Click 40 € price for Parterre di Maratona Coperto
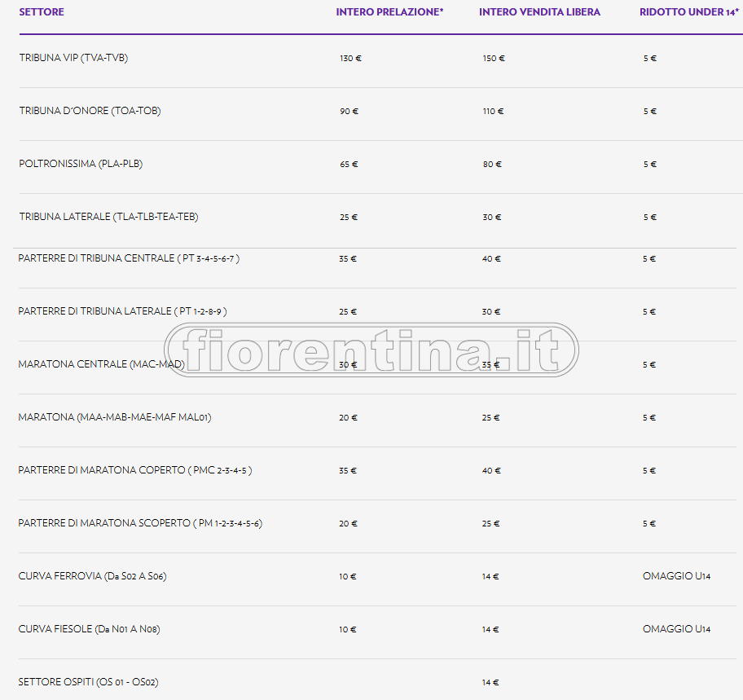Image resolution: width=743 pixels, height=700 pixels. pos(491,471)
